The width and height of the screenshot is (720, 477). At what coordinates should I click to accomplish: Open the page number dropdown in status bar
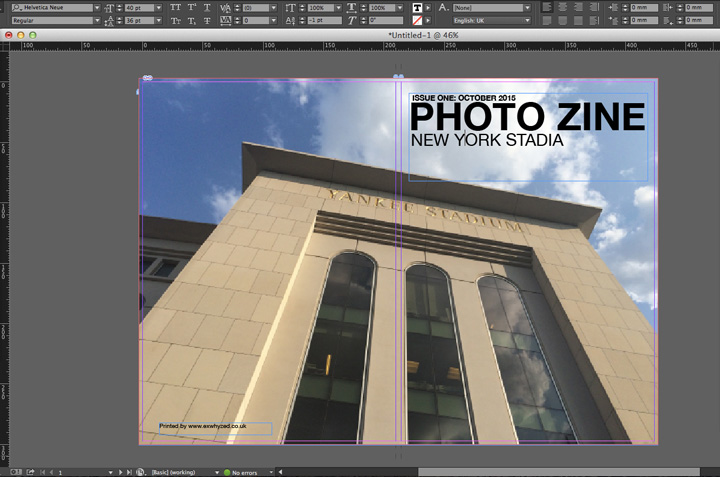(x=110, y=472)
